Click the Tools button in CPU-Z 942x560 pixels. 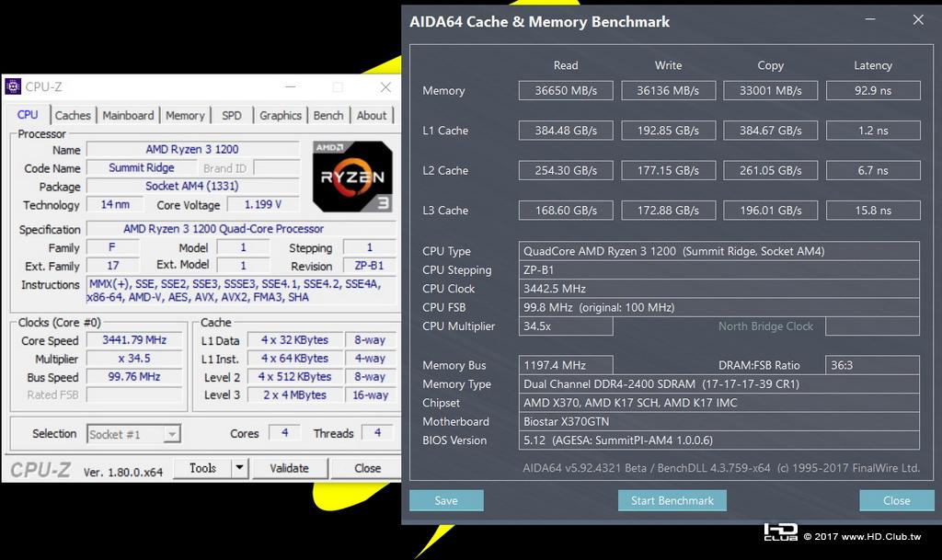point(202,468)
